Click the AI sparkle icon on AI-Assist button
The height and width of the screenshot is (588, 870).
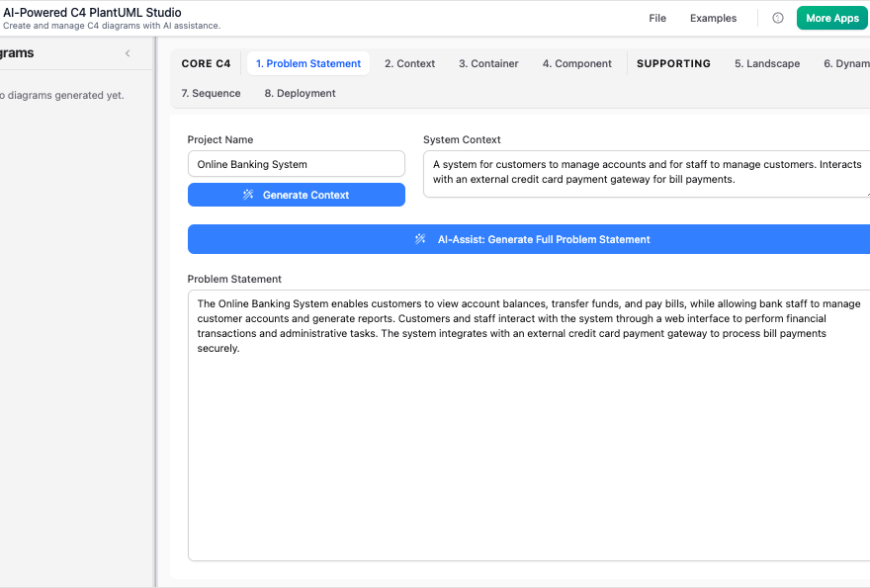pyautogui.click(x=420, y=239)
